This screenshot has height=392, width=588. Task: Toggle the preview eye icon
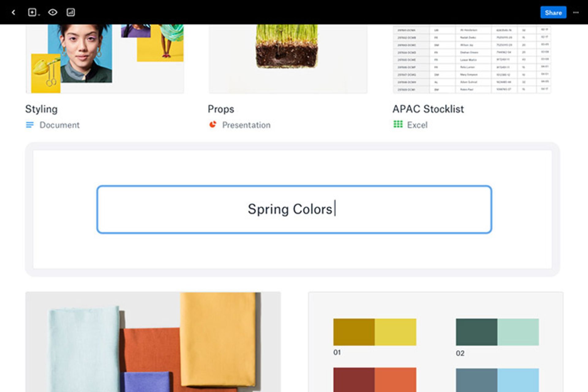click(x=53, y=12)
